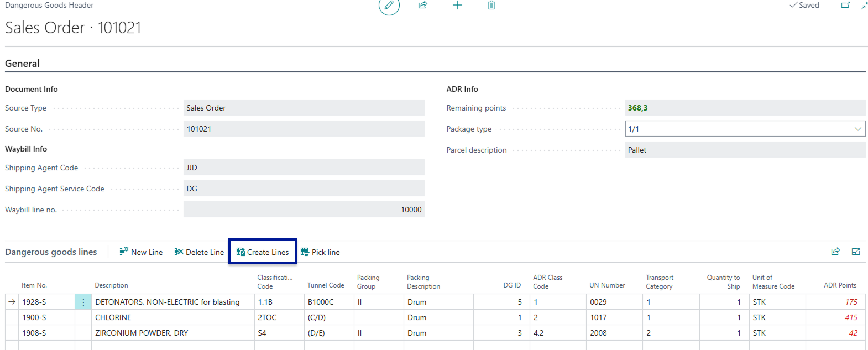The width and height of the screenshot is (868, 350).
Task: Click the pencil edit icon
Action: [x=389, y=6]
